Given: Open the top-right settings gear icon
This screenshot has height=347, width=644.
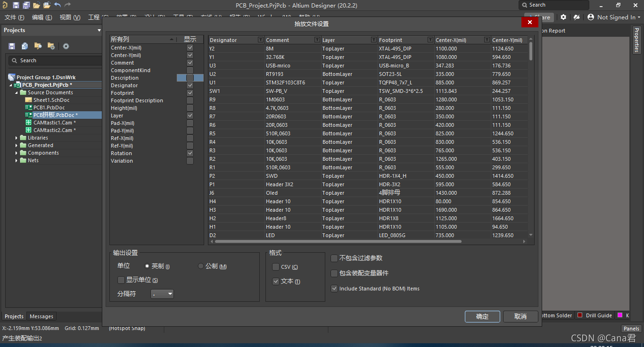Looking at the screenshot, I should pyautogui.click(x=563, y=17).
